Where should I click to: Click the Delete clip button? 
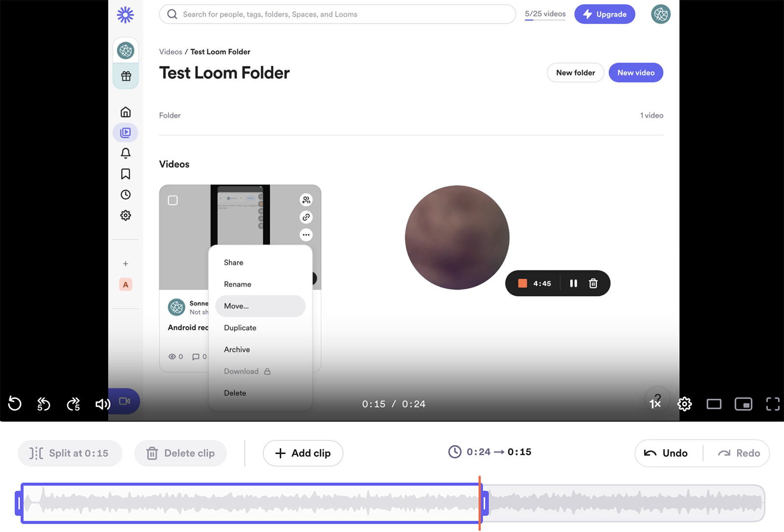point(180,453)
